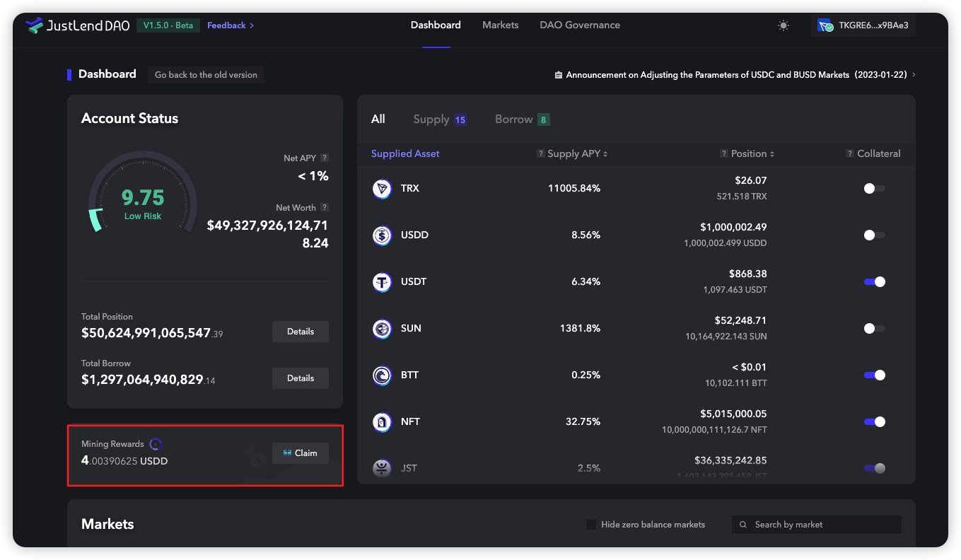Click the JST token icon

tap(382, 468)
